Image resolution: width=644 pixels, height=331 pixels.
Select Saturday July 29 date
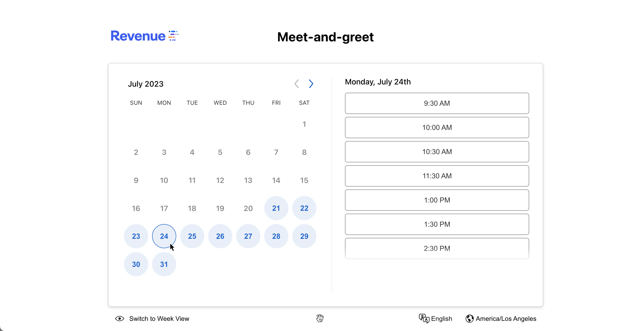304,236
